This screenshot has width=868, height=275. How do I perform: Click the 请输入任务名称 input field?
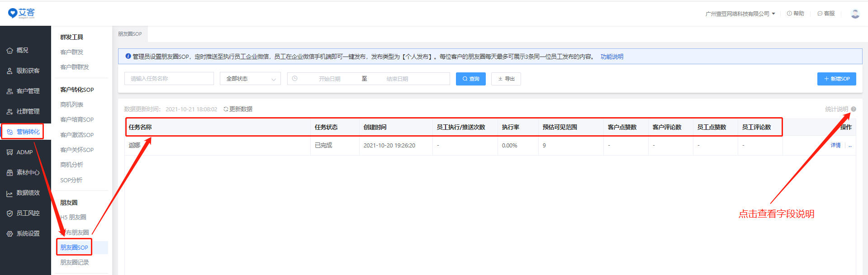point(169,79)
